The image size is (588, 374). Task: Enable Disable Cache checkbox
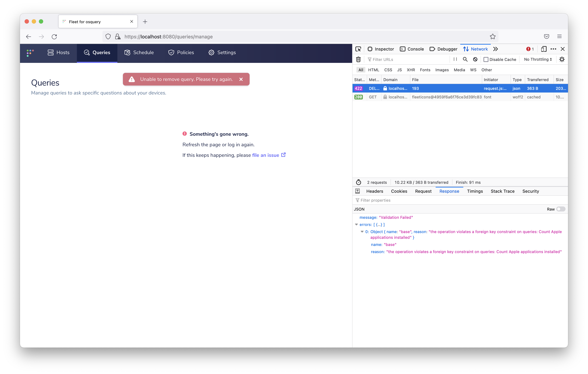click(x=486, y=59)
